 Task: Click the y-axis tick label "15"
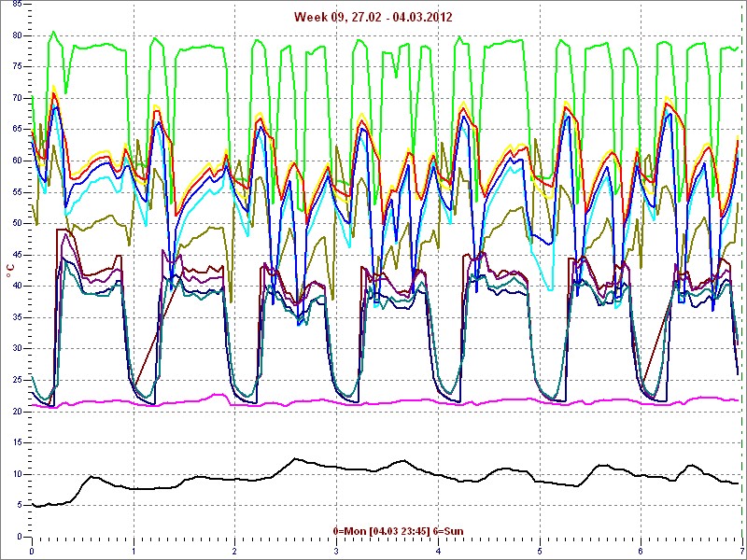17,442
